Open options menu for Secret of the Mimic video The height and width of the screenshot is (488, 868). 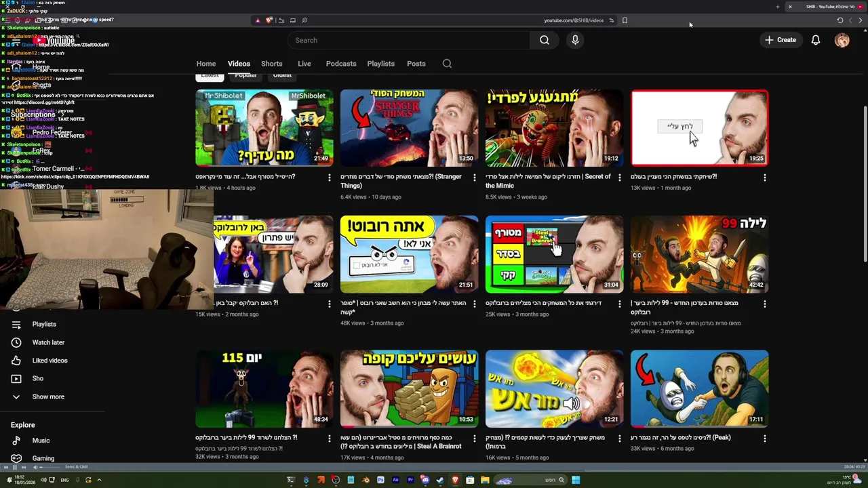tap(619, 178)
